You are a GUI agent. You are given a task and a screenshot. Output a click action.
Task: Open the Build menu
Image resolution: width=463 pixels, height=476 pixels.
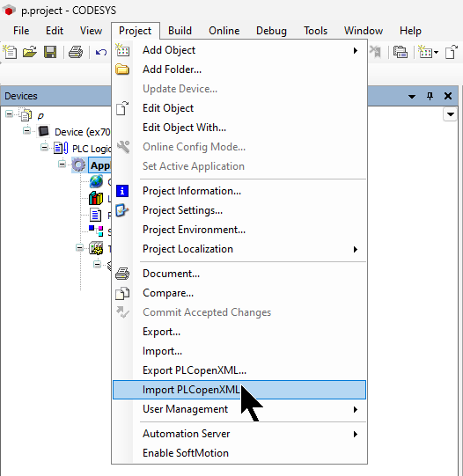[x=180, y=31]
